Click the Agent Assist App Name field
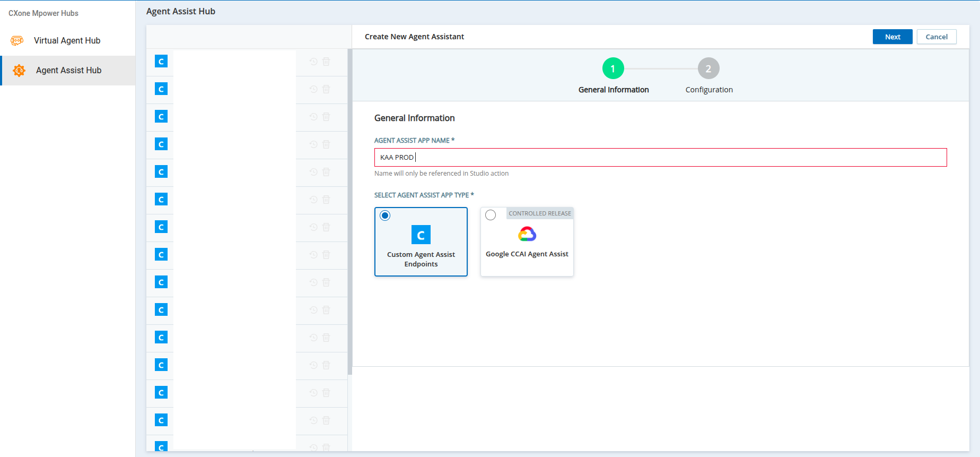 click(660, 158)
